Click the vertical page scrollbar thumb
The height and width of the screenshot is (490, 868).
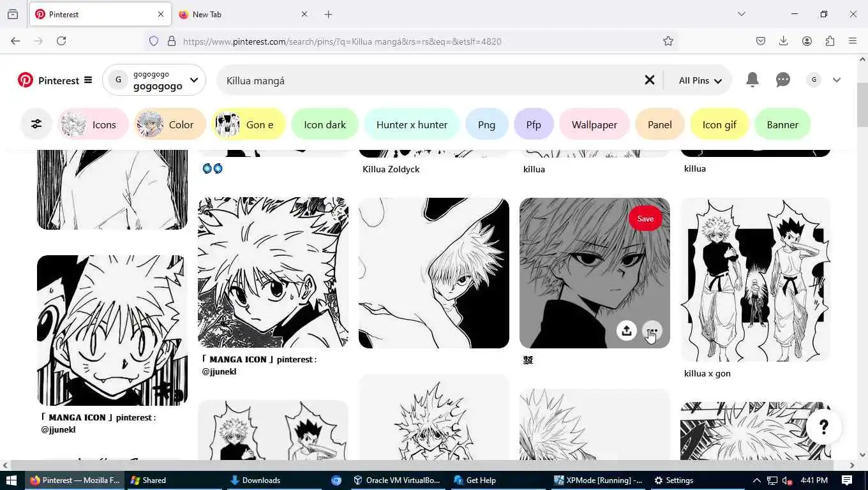[863, 103]
